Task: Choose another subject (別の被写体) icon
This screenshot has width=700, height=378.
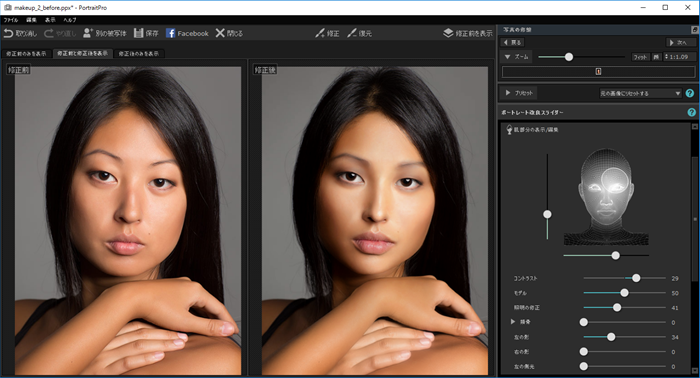Action: point(88,33)
